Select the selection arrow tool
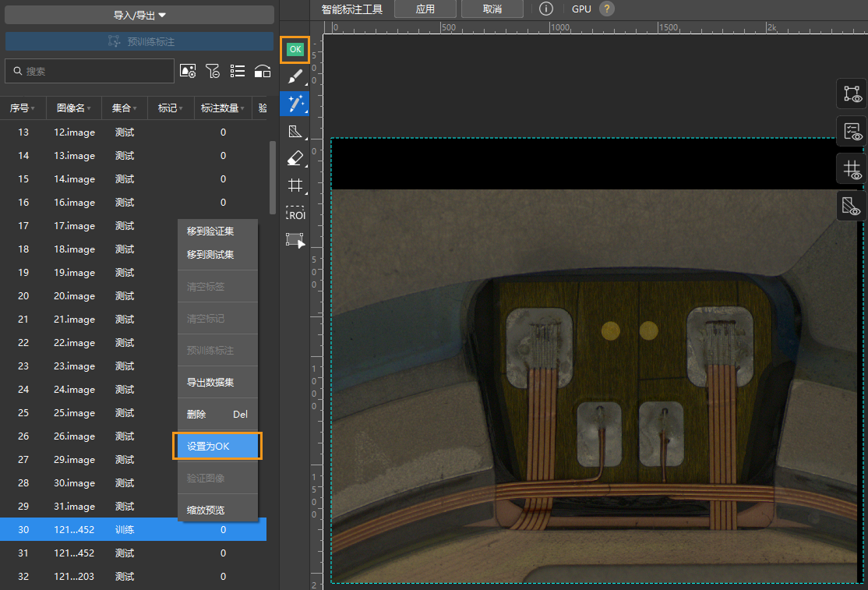The image size is (868, 590). pyautogui.click(x=295, y=240)
